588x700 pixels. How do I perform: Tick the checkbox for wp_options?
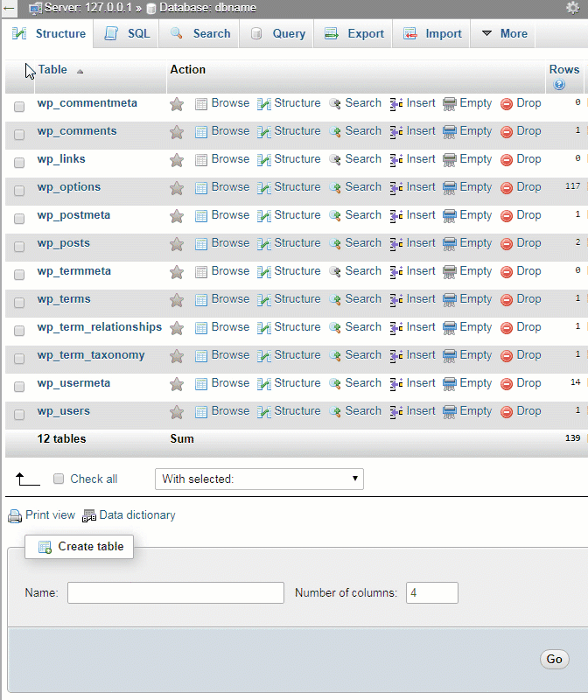tap(19, 191)
